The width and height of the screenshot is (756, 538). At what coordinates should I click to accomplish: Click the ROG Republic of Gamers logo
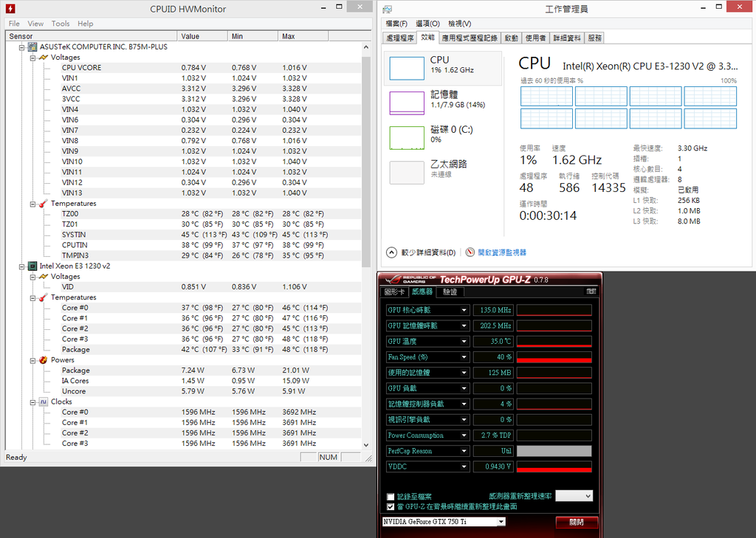click(410, 280)
